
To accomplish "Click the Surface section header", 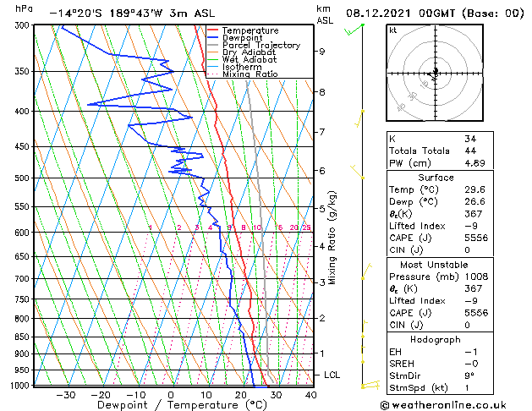I will click(x=435, y=178).
